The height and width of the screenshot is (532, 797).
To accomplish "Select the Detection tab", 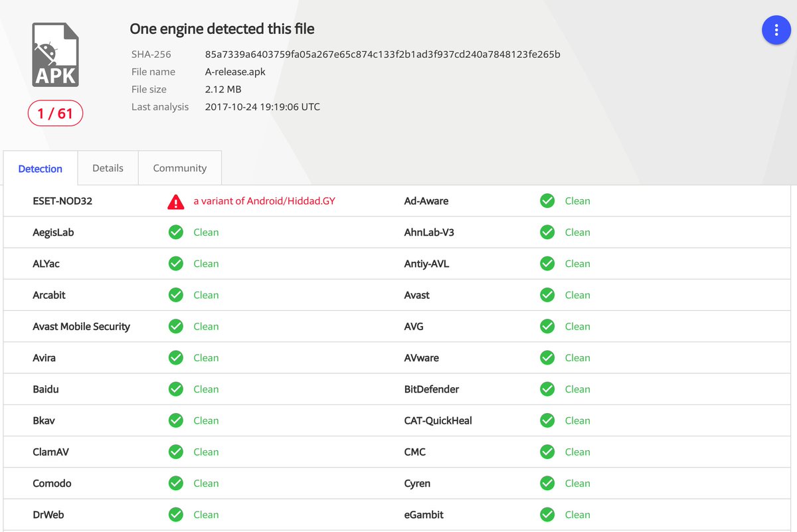I will [x=41, y=169].
